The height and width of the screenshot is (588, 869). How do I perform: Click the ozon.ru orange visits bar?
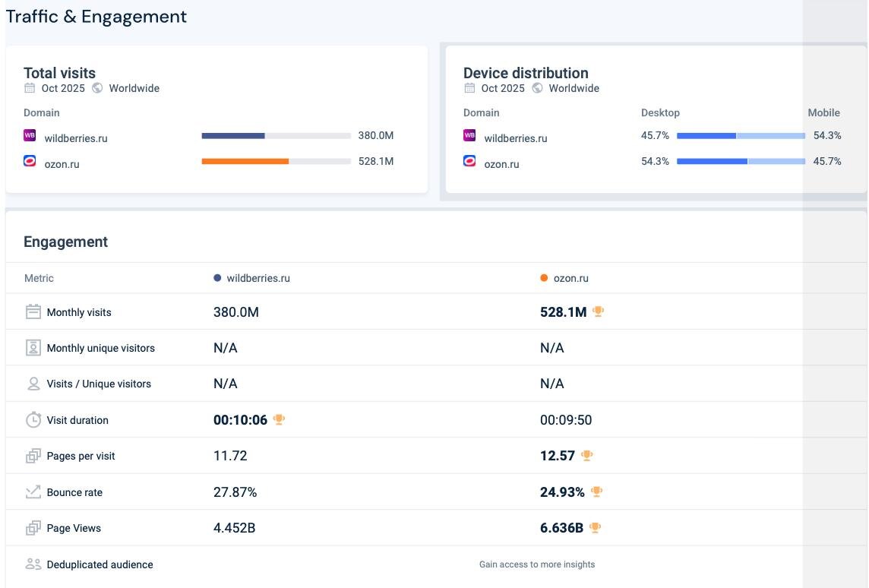click(245, 161)
